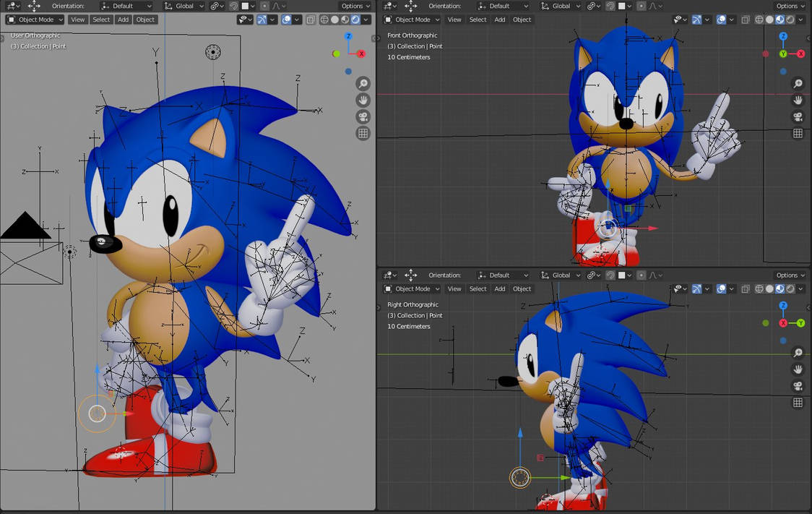Open proportional falloff curve menu, User Orthographic viewport

pos(279,7)
